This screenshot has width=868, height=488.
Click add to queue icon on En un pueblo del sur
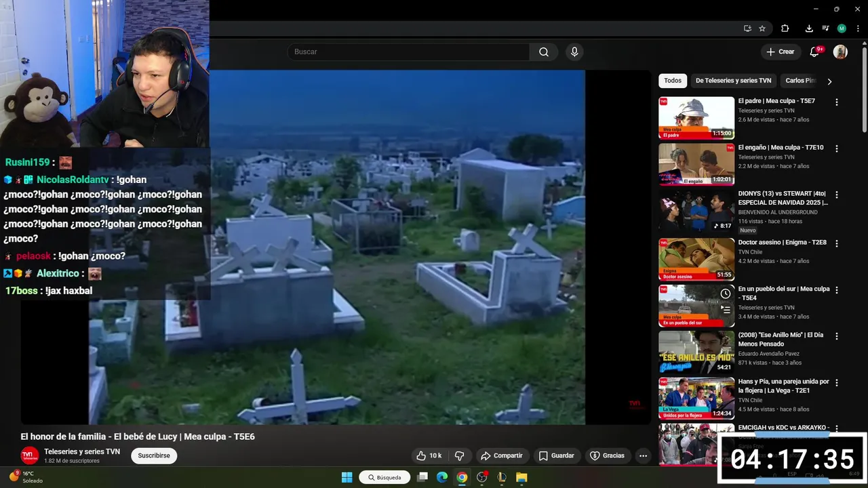pyautogui.click(x=726, y=309)
